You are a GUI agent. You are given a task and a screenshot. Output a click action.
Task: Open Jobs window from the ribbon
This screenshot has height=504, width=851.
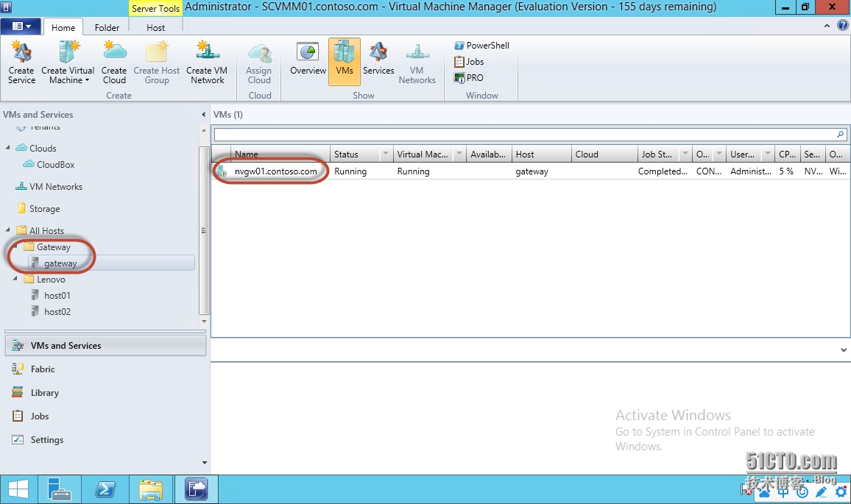pos(469,62)
